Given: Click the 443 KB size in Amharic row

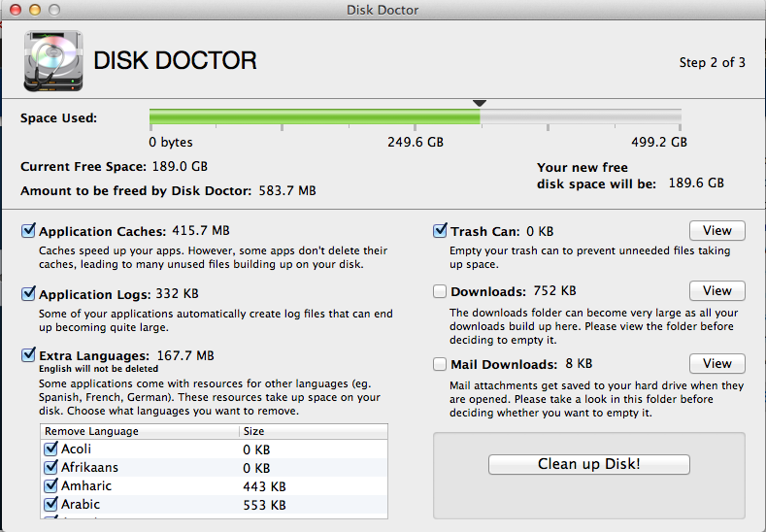Looking at the screenshot, I should 264,486.
